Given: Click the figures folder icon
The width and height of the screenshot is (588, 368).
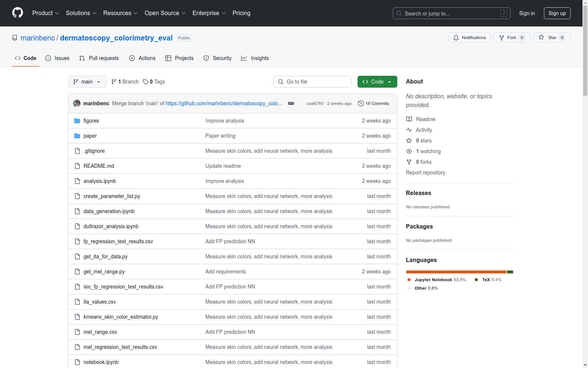Looking at the screenshot, I should [x=77, y=121].
